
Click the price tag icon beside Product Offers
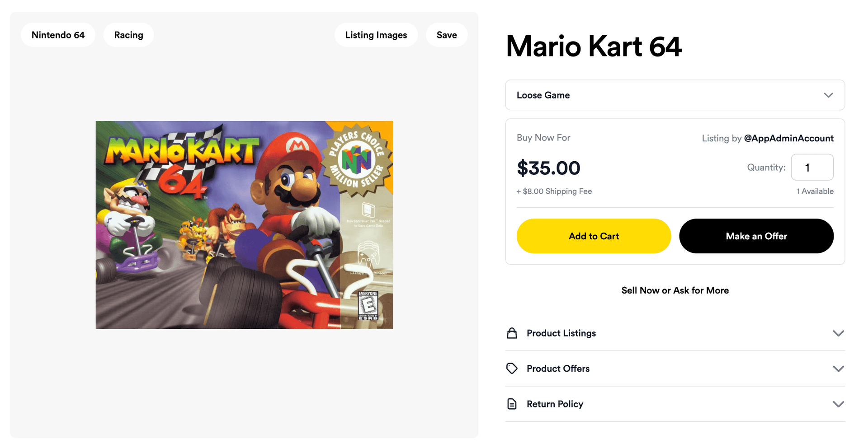pos(512,369)
